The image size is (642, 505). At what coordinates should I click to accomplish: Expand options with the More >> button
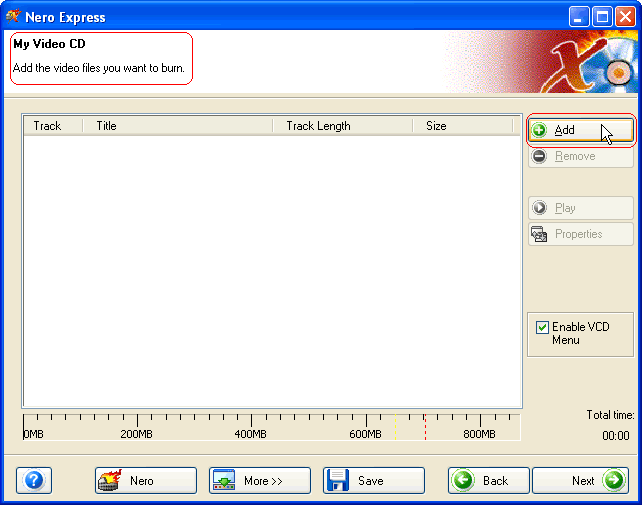point(260,481)
